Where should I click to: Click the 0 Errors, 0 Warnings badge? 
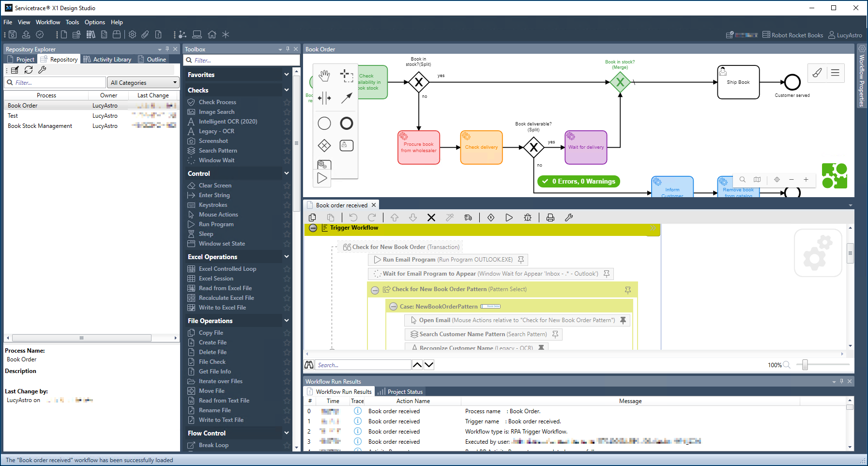click(x=578, y=181)
